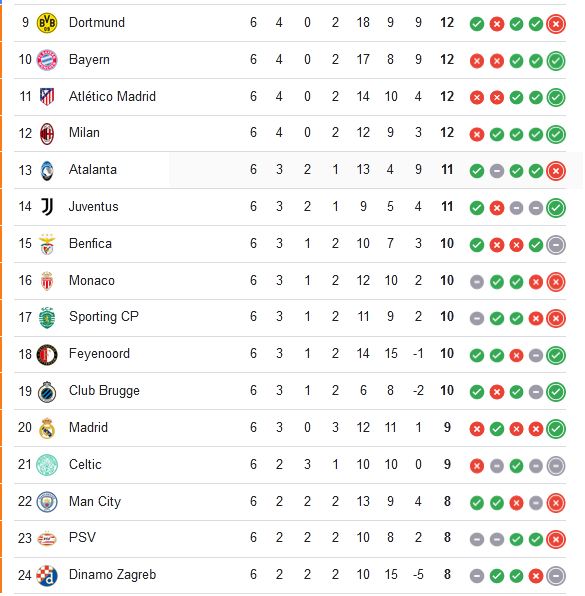This screenshot has width=585, height=596.
Task: Click the Dinamo Zagreb crest icon
Action: tap(47, 575)
